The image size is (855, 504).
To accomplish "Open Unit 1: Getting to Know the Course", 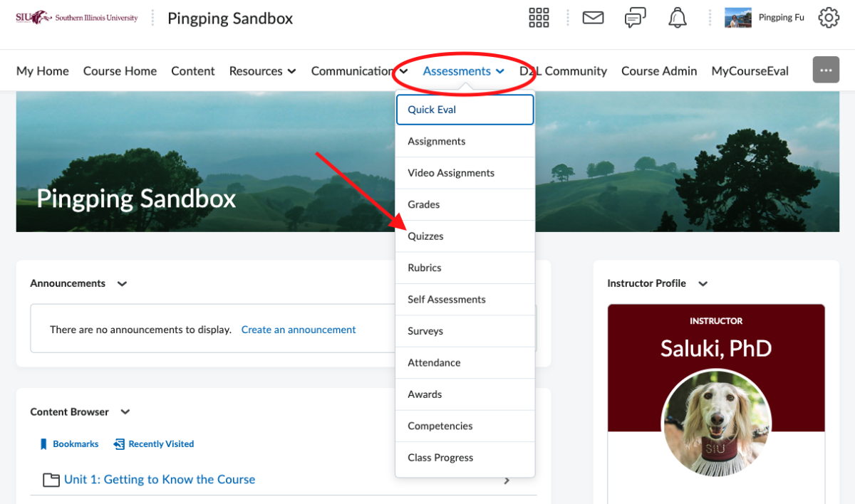I will (158, 479).
